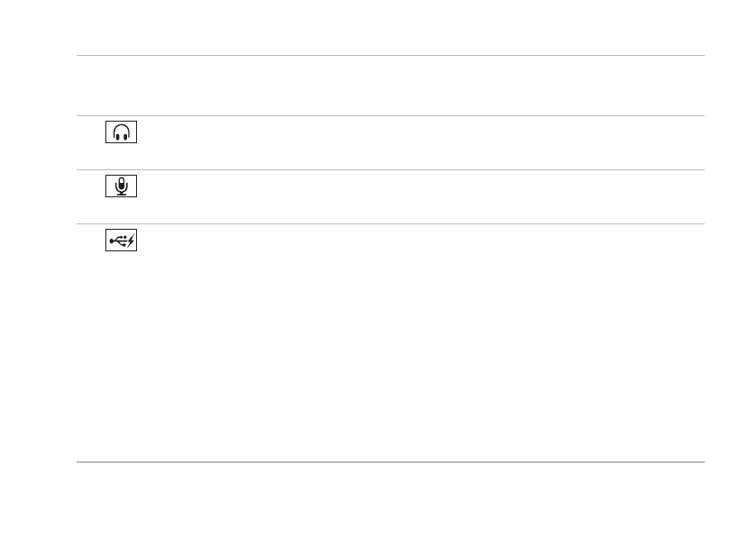Click the headphone jack icon
Screen dimensions: 756x536
122,133
